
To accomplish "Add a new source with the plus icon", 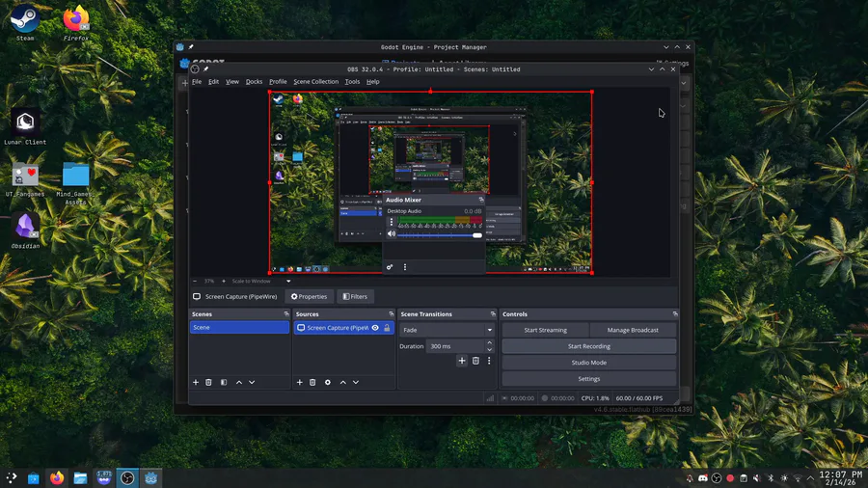I will coord(300,382).
